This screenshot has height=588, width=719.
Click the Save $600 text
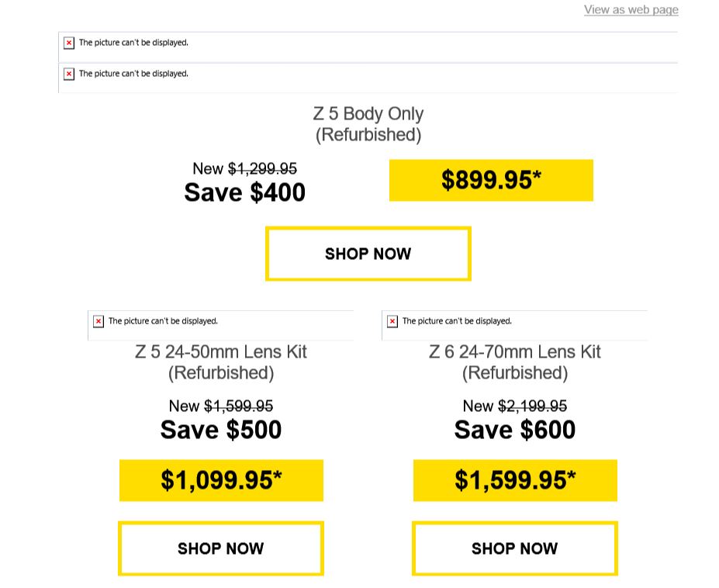(x=515, y=430)
